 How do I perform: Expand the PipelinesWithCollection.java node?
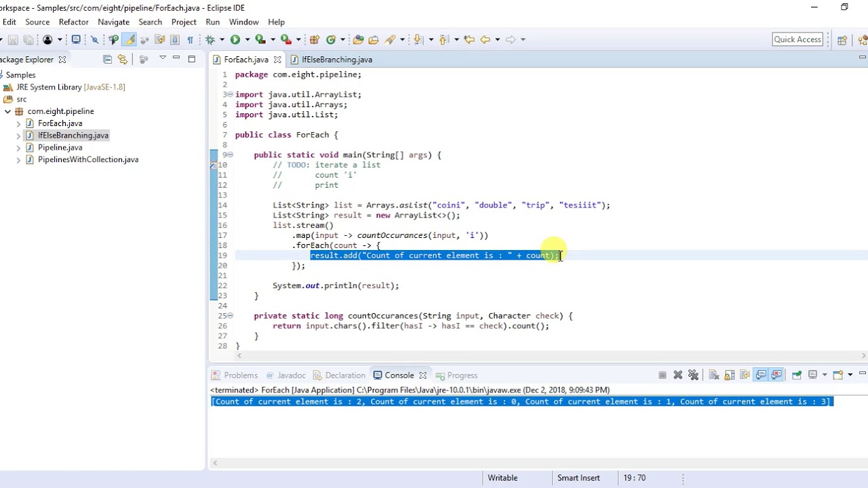point(18,160)
